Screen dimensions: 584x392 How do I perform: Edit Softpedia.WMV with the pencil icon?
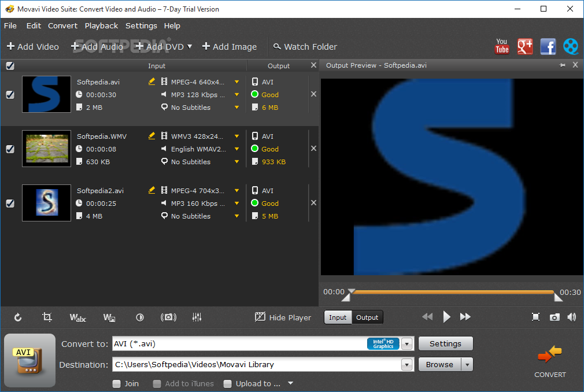coord(151,136)
